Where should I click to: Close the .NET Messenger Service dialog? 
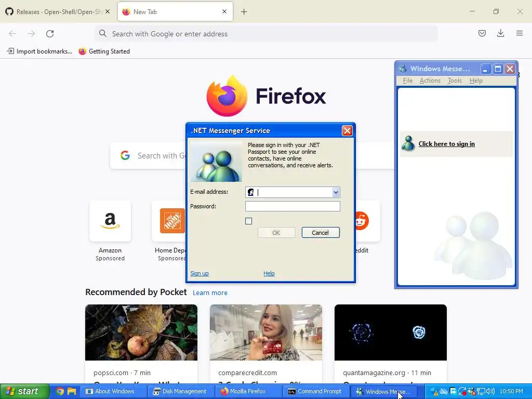click(347, 130)
